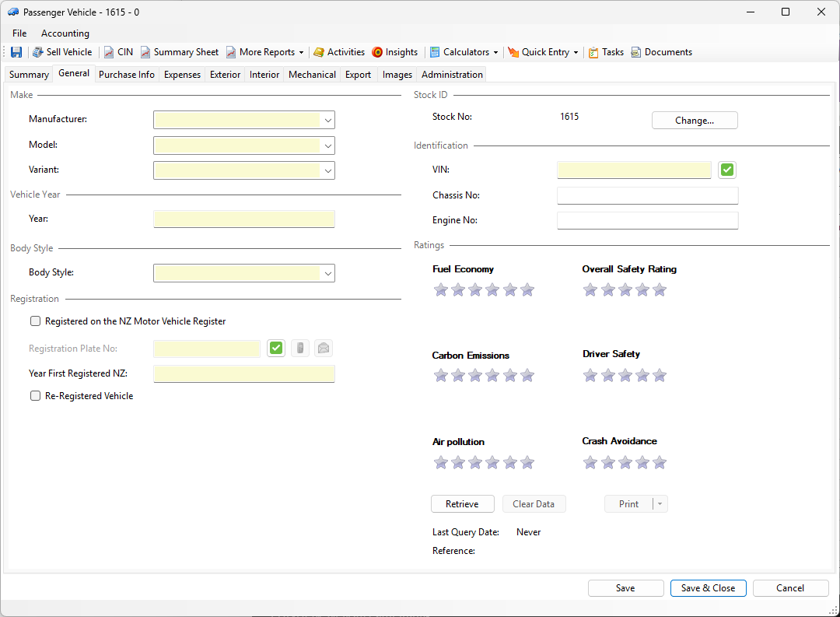The height and width of the screenshot is (617, 840).
Task: Switch to the Mechanical tab
Action: pos(312,75)
